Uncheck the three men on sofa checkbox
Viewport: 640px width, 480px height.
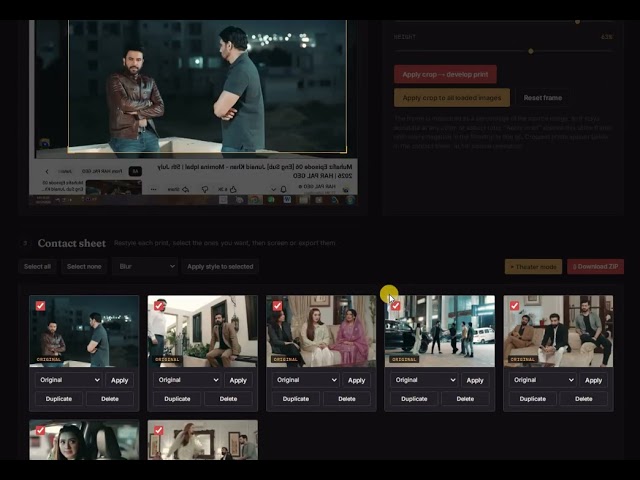514,306
